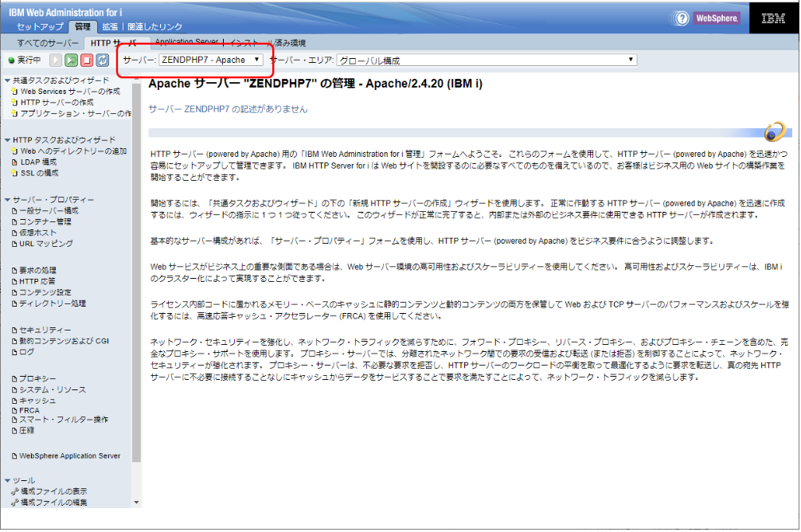This screenshot has width=801, height=532.
Task: Open 要求の処理 in the sidebar
Action: coord(37,271)
